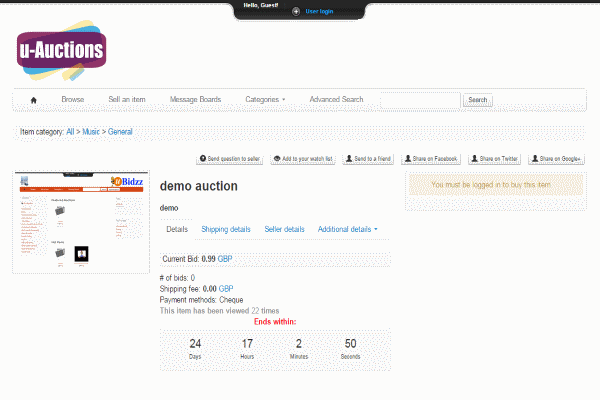Switch to the Seller details tab
The width and height of the screenshot is (600, 400).
pyautogui.click(x=284, y=229)
